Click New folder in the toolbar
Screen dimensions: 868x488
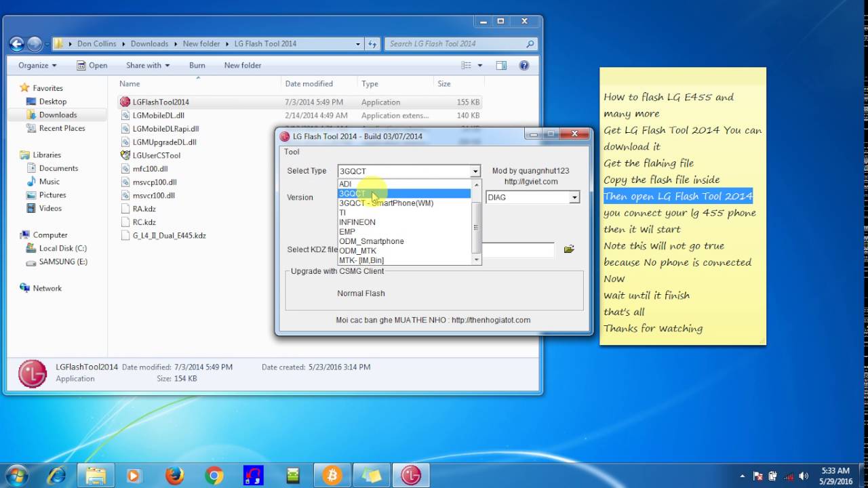tap(242, 66)
